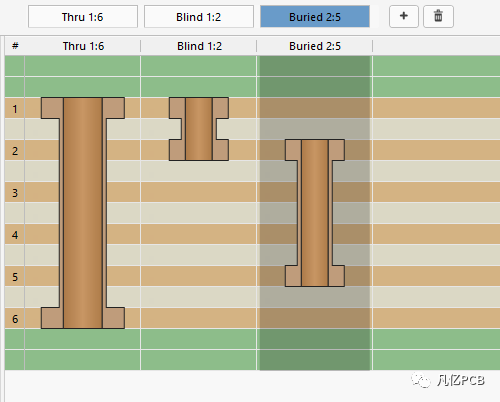Click the Blind 1:2 column header
Image resolution: width=500 pixels, height=402 pixels.
(199, 46)
